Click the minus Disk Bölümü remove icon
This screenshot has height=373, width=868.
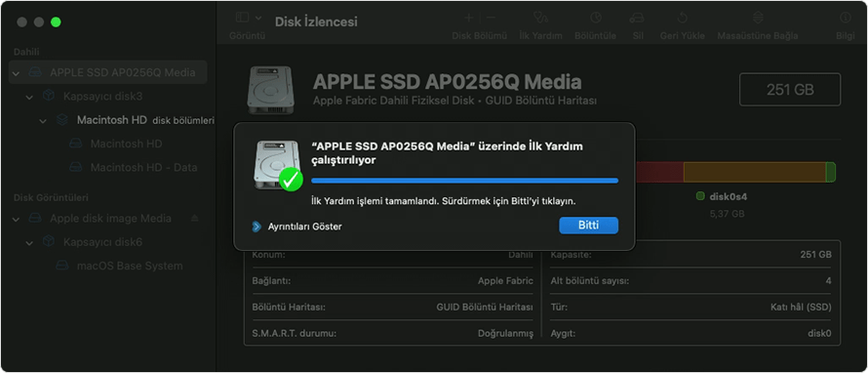(490, 18)
